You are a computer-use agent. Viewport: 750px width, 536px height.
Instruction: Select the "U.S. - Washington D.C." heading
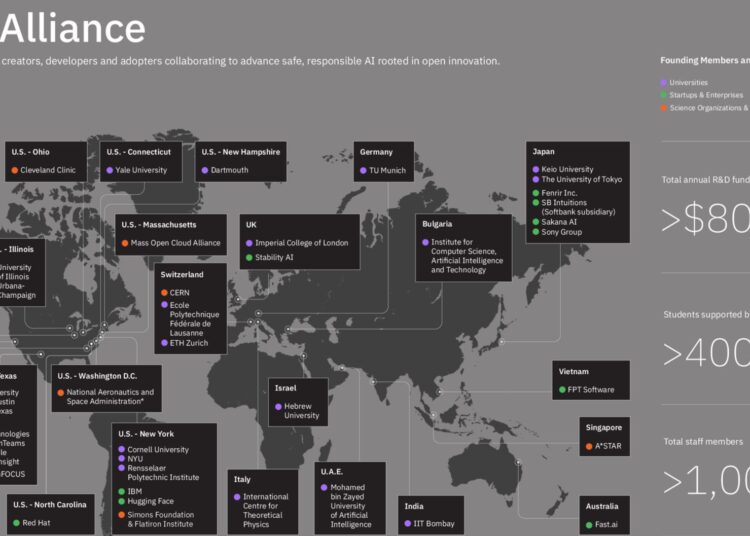click(97, 376)
